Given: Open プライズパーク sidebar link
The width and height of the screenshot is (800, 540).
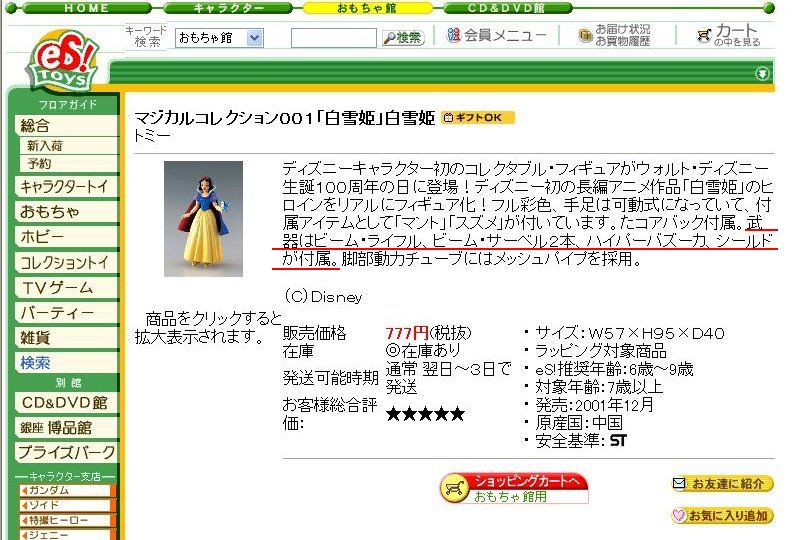Looking at the screenshot, I should click(x=66, y=452).
